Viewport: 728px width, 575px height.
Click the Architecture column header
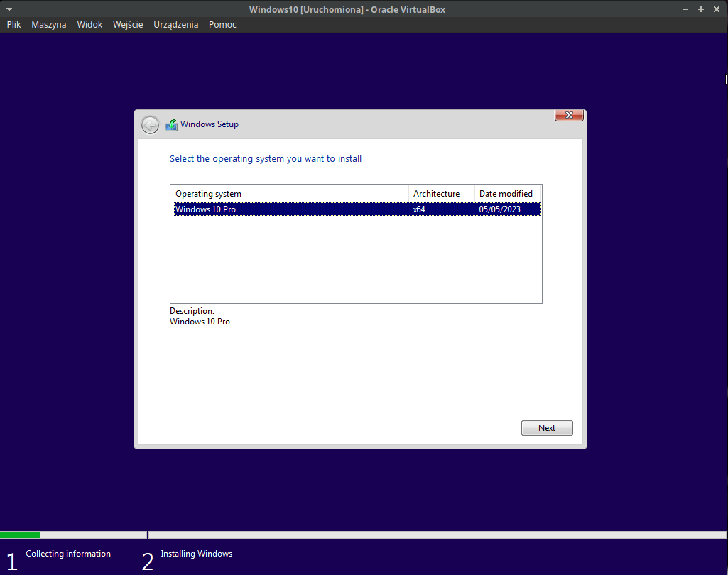point(442,194)
